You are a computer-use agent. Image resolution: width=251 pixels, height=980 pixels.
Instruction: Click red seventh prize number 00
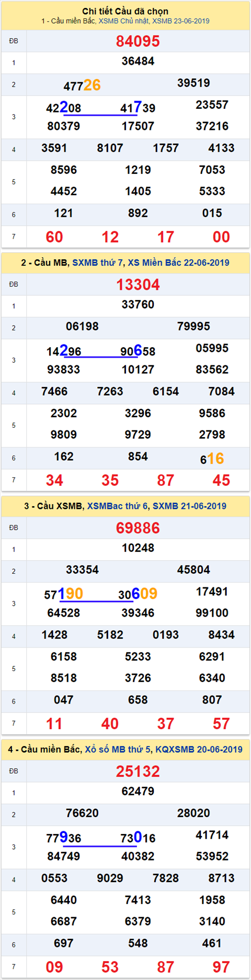pyautogui.click(x=221, y=237)
